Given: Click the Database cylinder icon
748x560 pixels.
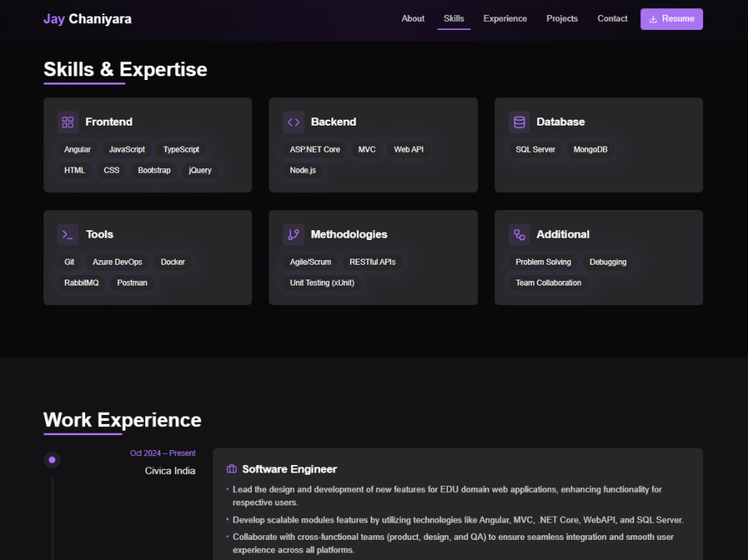Looking at the screenshot, I should tap(519, 122).
